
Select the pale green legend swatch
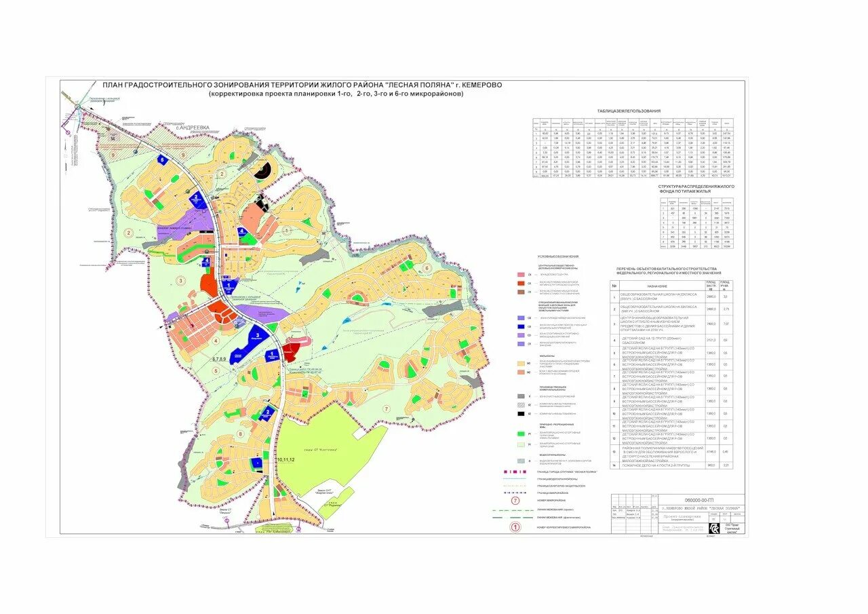(x=521, y=444)
